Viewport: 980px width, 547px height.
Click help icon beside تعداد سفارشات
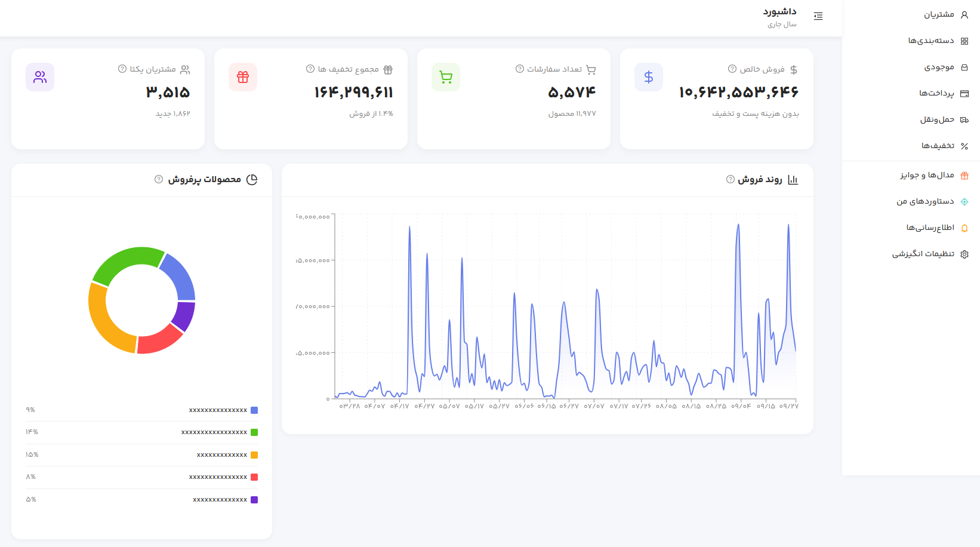[x=520, y=69]
